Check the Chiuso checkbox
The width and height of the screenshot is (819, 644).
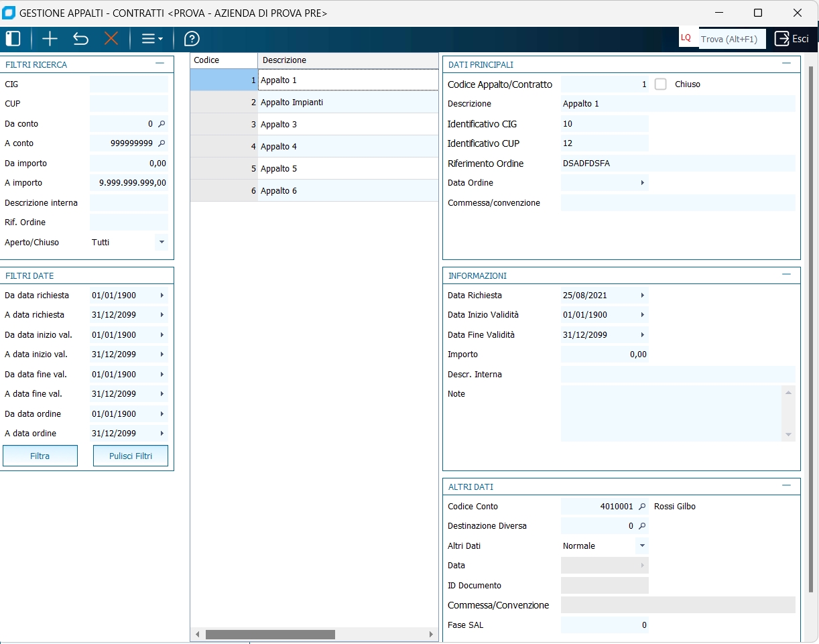coord(661,84)
